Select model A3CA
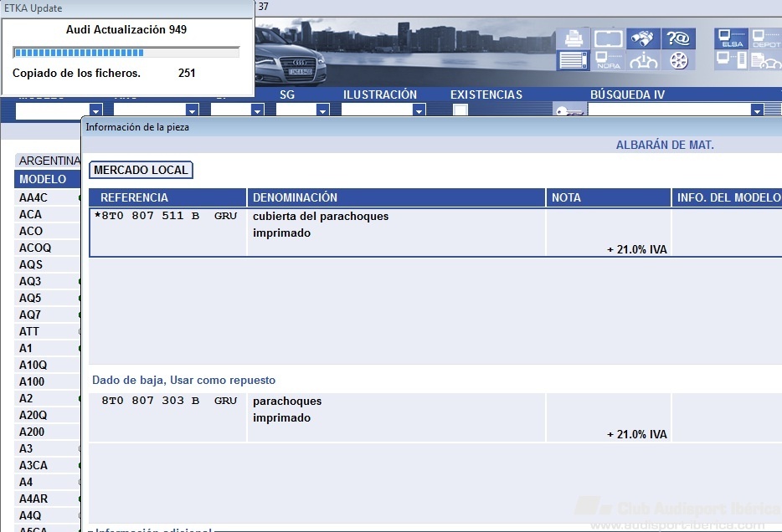The image size is (782, 532). (48, 465)
